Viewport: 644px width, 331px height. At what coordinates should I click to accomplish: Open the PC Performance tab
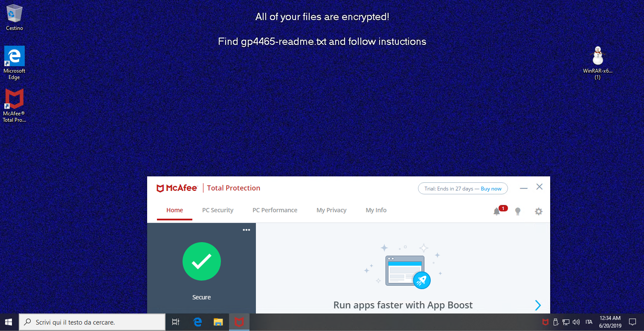click(275, 210)
